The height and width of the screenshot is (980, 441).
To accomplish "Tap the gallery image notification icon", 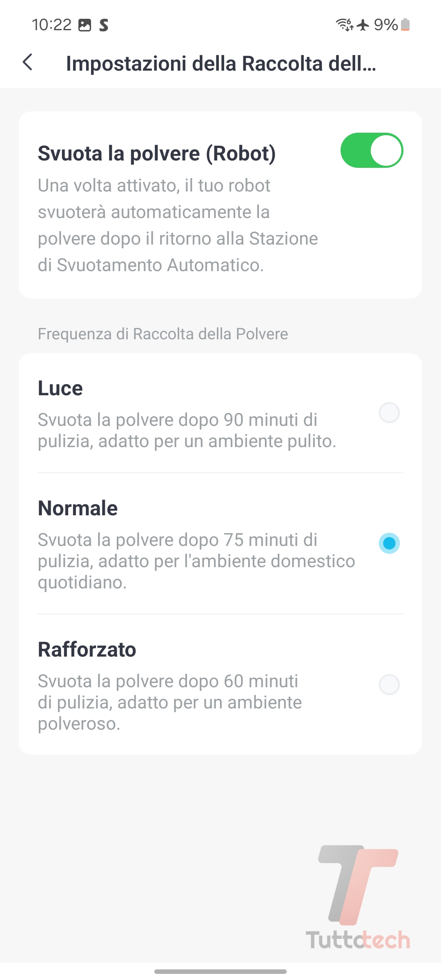I will pyautogui.click(x=85, y=25).
